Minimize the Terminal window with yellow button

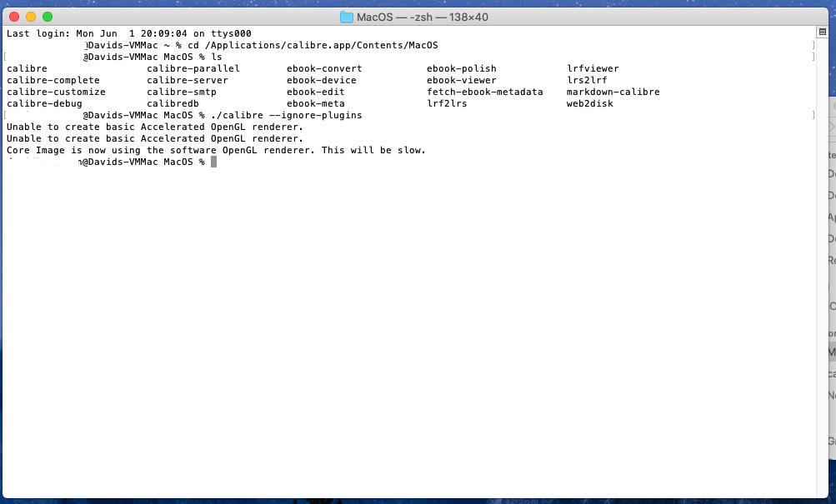click(x=31, y=17)
